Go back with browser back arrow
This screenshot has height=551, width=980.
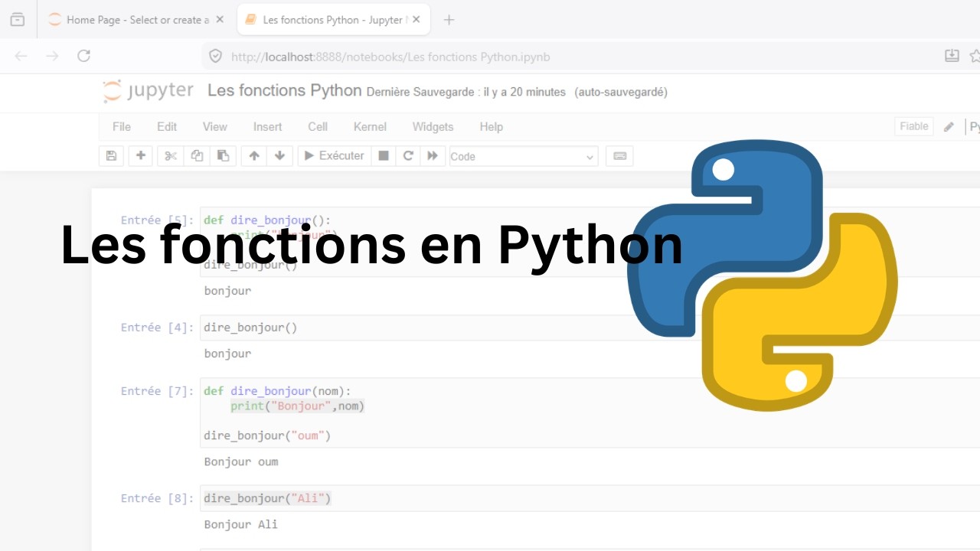(21, 56)
